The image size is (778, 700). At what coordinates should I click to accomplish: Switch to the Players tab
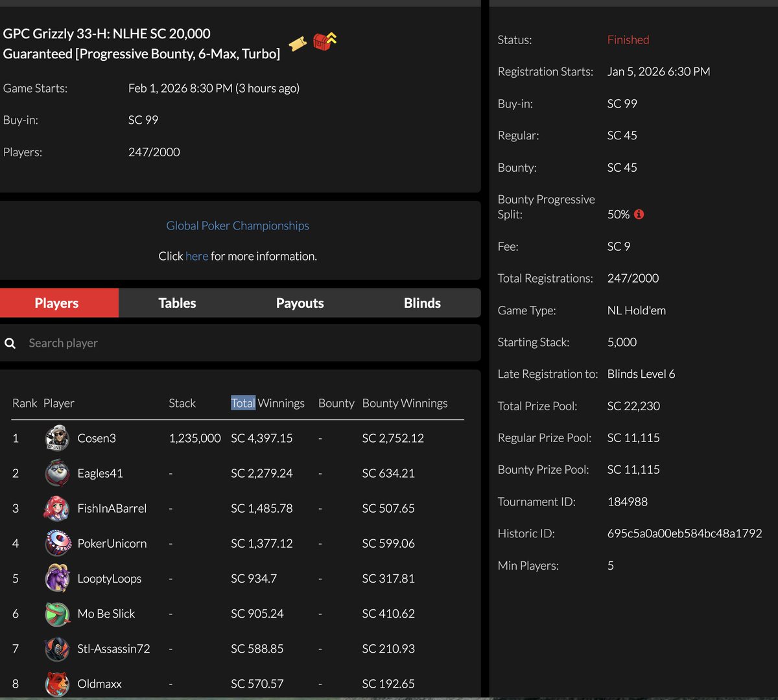pos(59,303)
